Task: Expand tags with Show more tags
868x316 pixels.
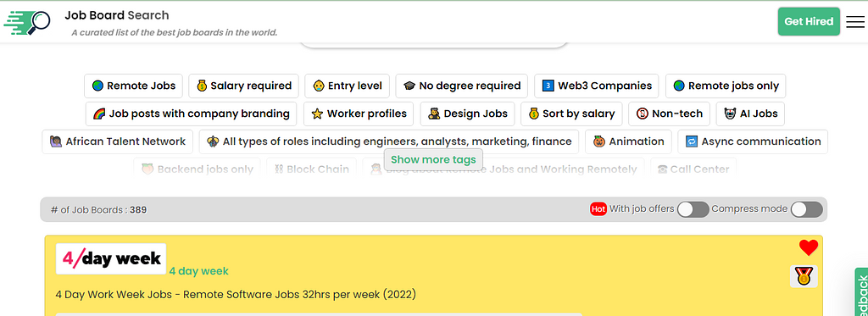Action: (x=433, y=160)
